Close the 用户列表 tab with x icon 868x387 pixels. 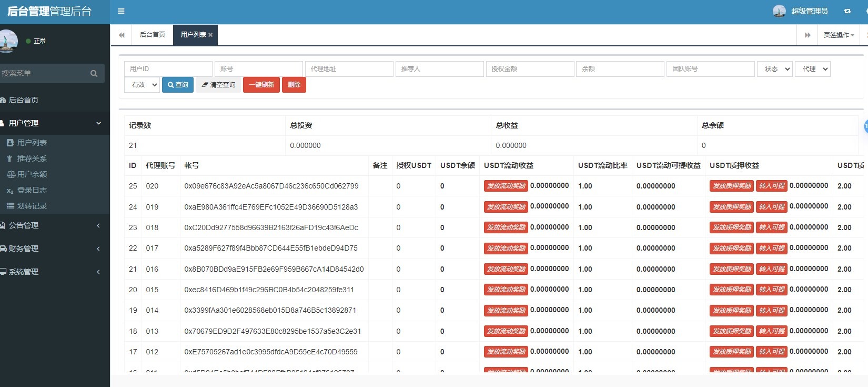click(210, 35)
